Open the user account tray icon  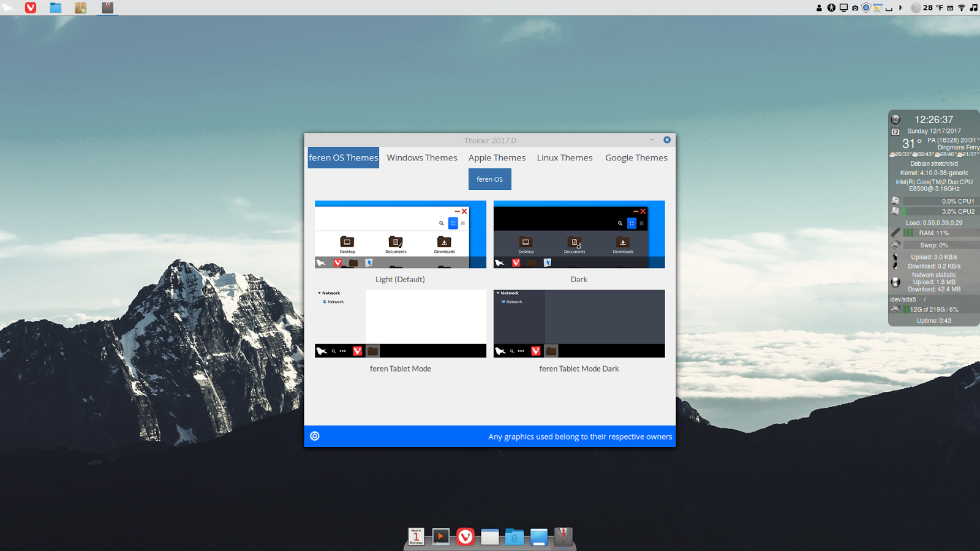(x=820, y=8)
